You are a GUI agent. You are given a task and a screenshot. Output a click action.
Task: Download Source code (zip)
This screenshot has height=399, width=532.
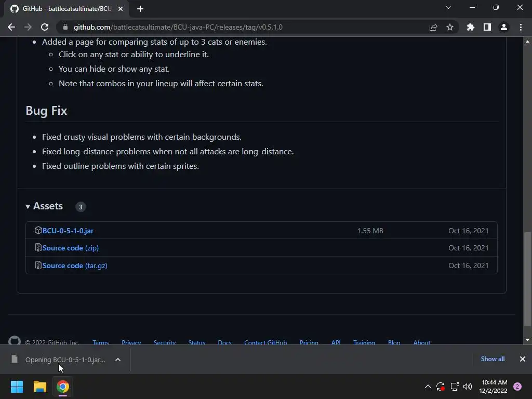pyautogui.click(x=71, y=248)
